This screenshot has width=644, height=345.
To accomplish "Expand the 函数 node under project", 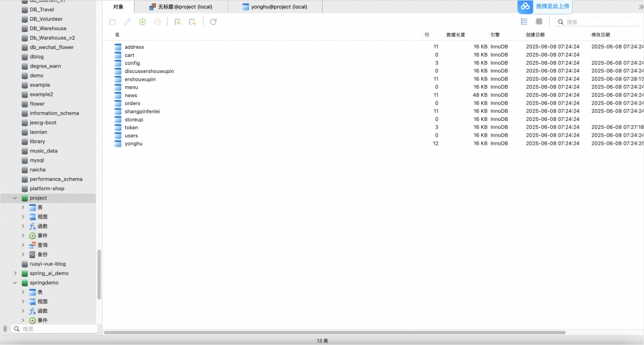I will [x=23, y=227].
